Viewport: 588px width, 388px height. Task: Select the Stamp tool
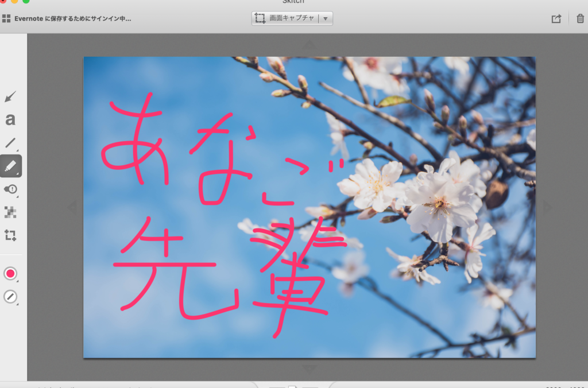[10, 189]
